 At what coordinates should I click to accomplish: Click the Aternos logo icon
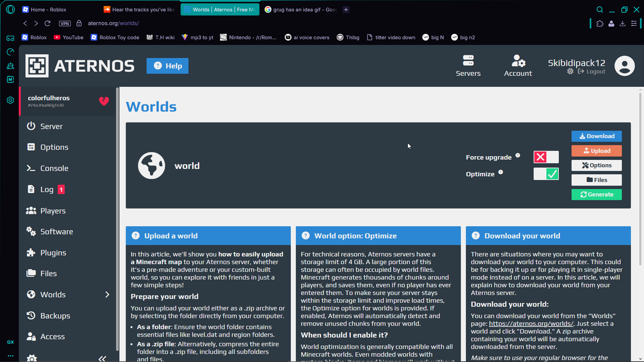[37, 66]
